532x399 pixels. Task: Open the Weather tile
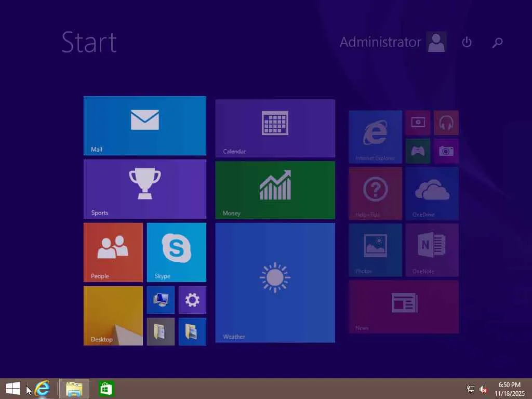tap(275, 283)
